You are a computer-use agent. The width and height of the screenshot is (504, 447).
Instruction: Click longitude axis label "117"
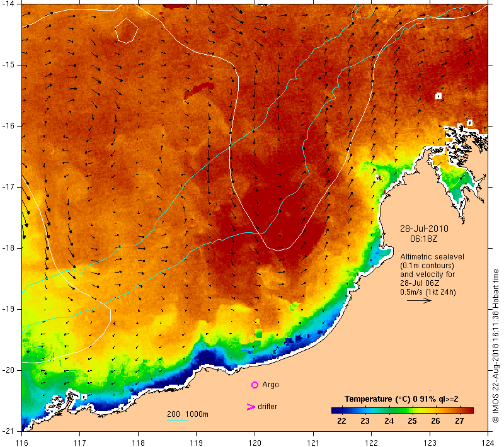[79, 443]
